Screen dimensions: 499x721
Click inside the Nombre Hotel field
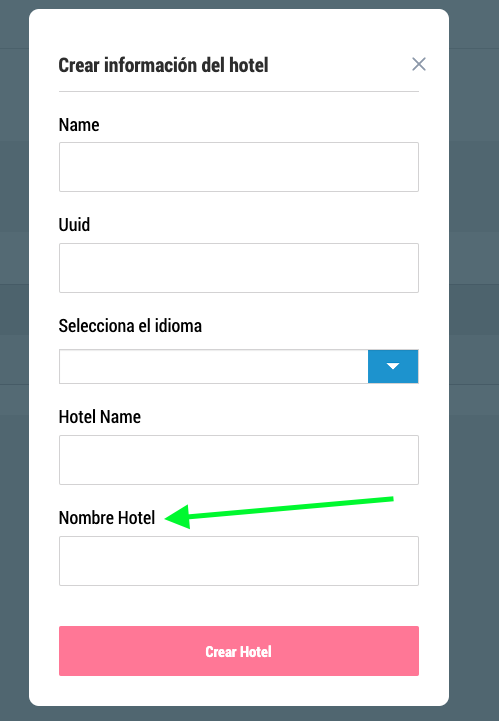pyautogui.click(x=239, y=561)
